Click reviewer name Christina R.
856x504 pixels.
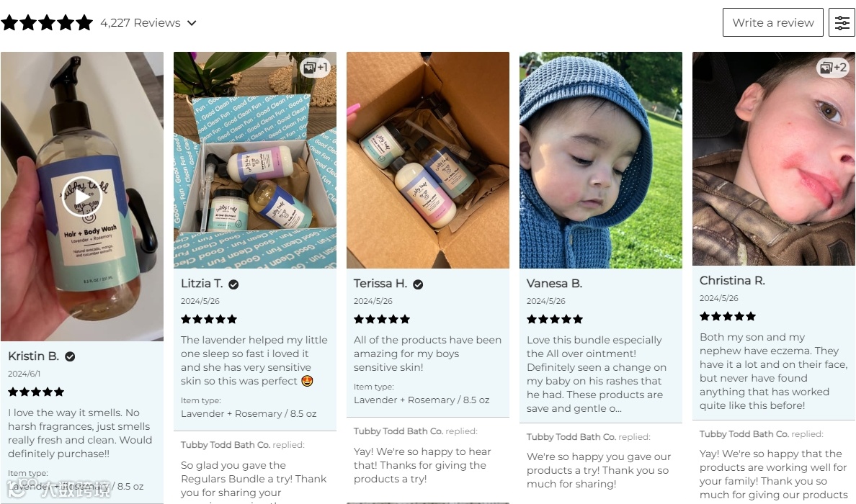coord(732,281)
